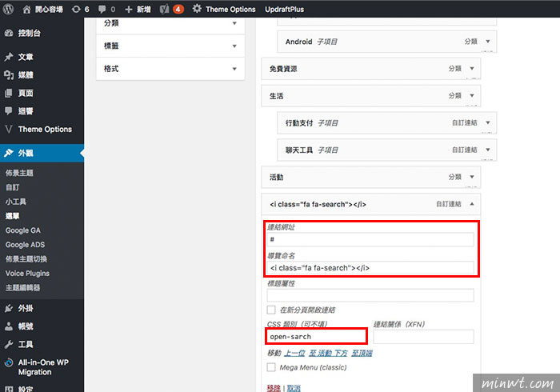Click the 導覽命名 label input field

[x=370, y=268]
